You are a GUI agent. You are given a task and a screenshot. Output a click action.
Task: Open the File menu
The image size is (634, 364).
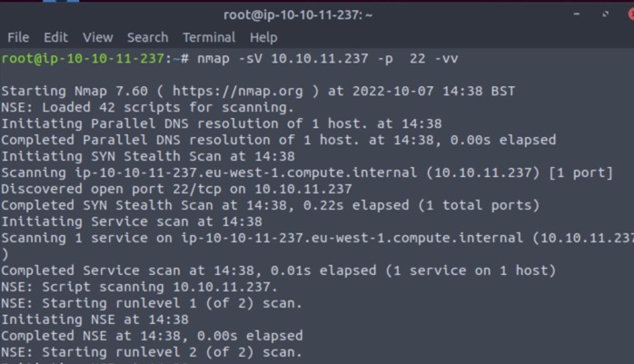(18, 37)
